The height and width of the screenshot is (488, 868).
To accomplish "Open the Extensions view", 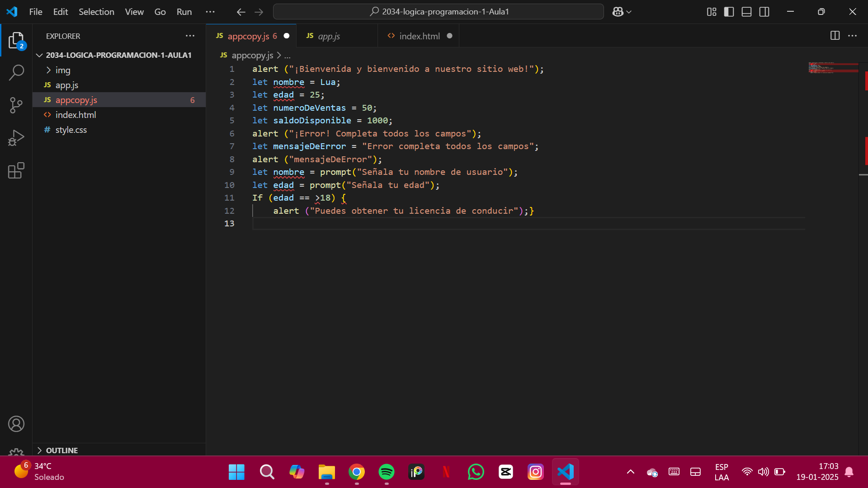I will tap(16, 170).
